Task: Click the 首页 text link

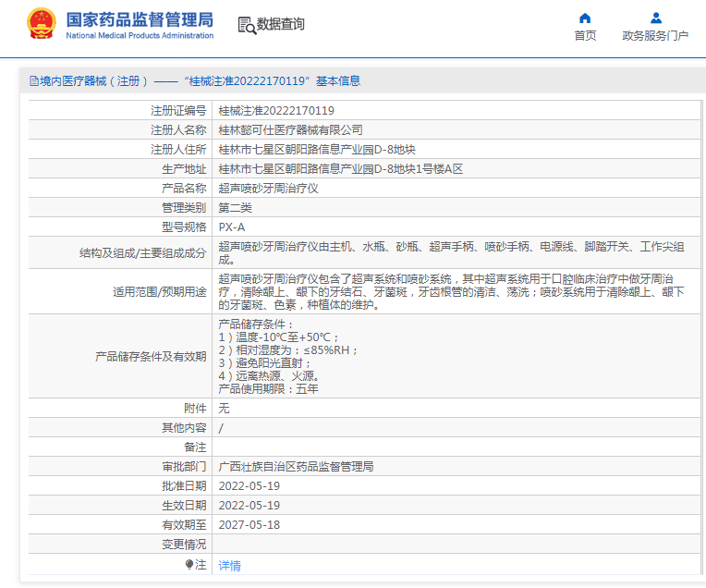Action: coord(585,36)
